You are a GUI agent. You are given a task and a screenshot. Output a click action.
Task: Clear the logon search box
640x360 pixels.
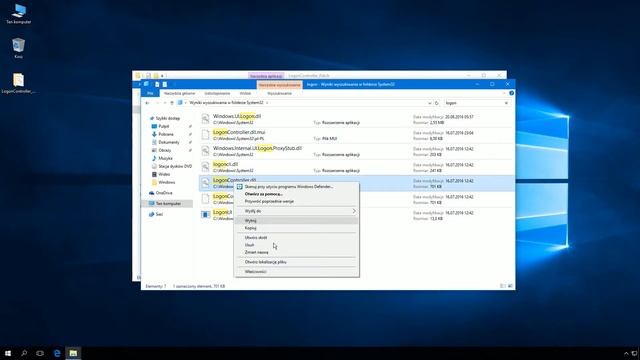point(506,103)
